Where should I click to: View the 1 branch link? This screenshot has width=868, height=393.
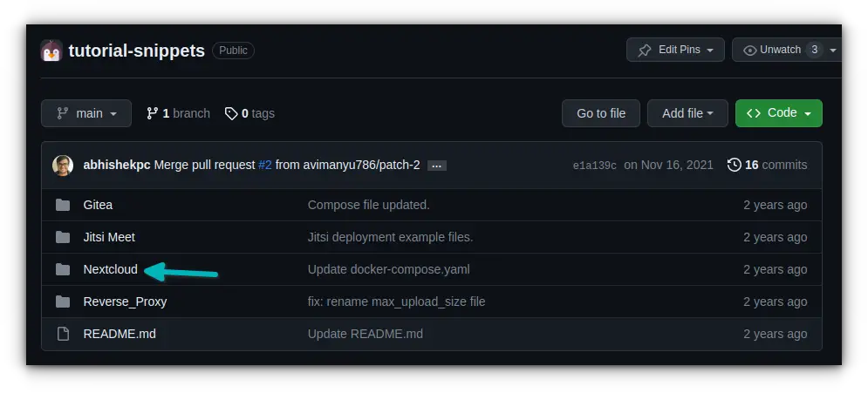point(178,113)
